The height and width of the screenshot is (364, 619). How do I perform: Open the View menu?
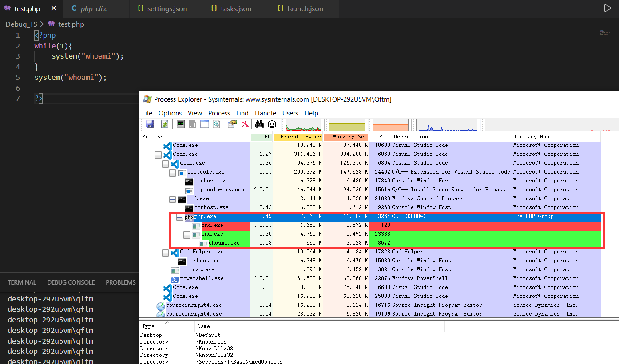(195, 113)
